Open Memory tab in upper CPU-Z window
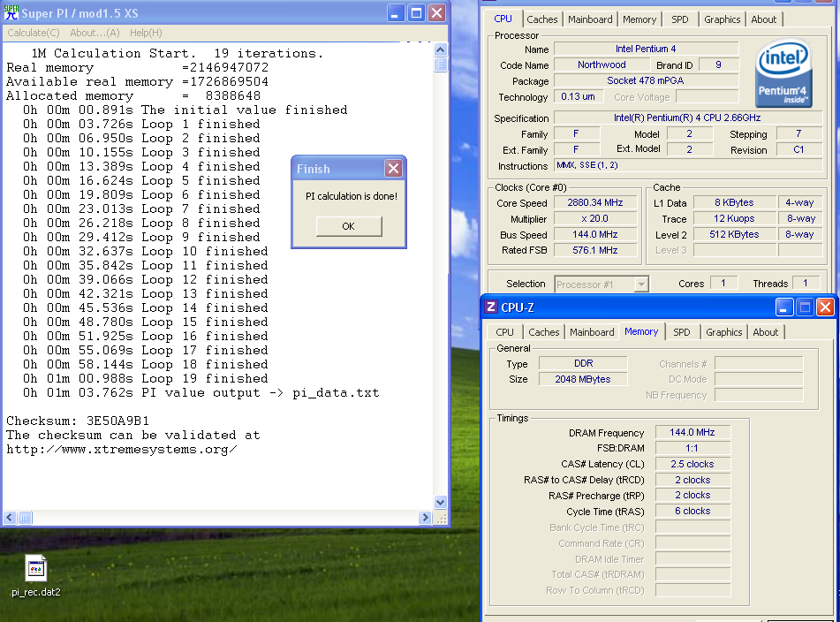The height and width of the screenshot is (622, 840). point(639,19)
